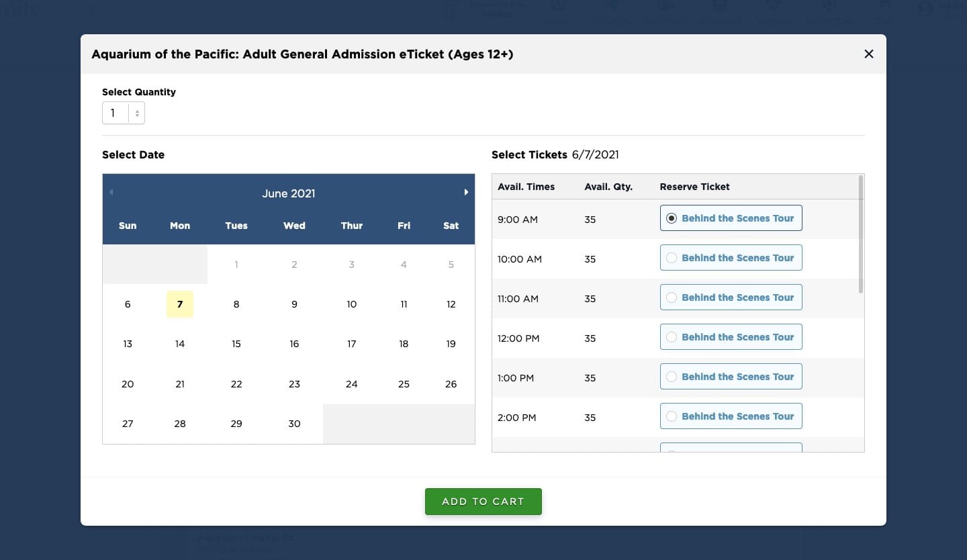Click June 21 in the calendar
The height and width of the screenshot is (560, 967).
[x=180, y=384]
